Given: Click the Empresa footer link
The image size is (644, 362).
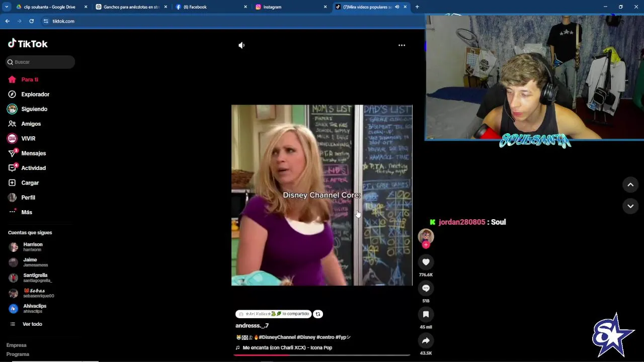Looking at the screenshot, I should click(x=16, y=345).
